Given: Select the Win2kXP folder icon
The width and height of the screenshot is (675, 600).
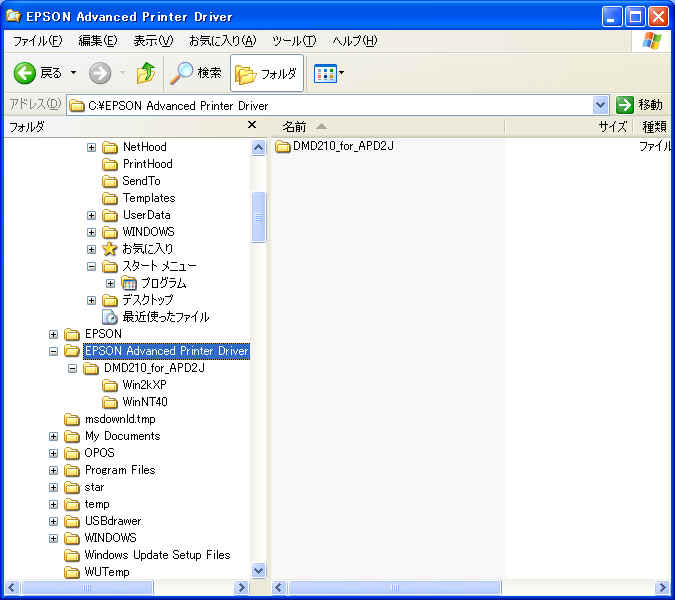Looking at the screenshot, I should tap(110, 385).
